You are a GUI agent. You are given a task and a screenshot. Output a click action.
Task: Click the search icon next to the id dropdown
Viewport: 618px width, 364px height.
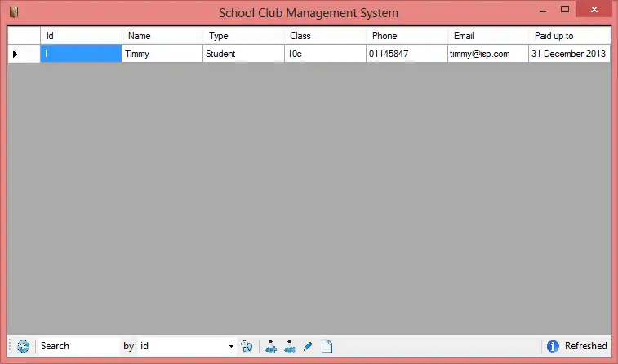(247, 346)
